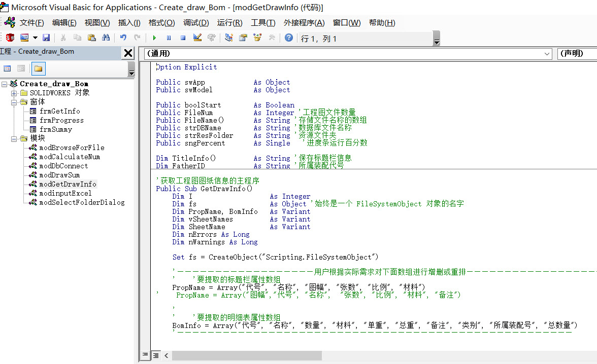Click the project panel toolbar overflow arrow
Viewport: 597px width, 364px height.
tap(131, 69)
